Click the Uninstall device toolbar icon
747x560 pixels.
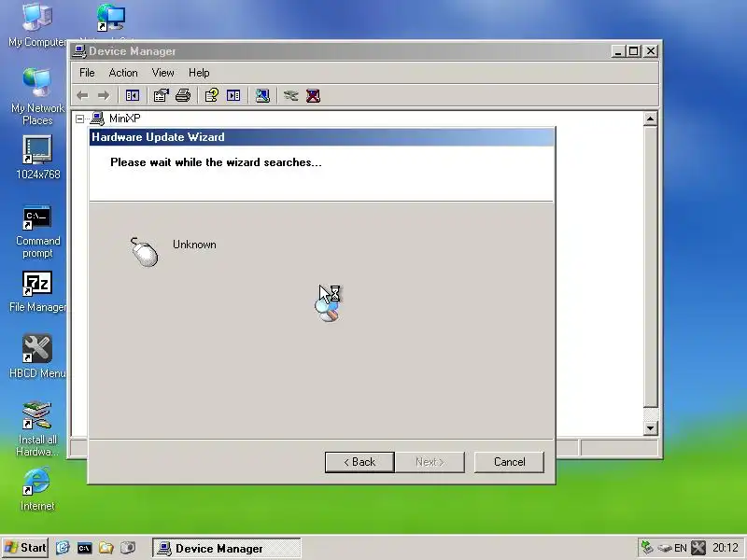tap(313, 96)
